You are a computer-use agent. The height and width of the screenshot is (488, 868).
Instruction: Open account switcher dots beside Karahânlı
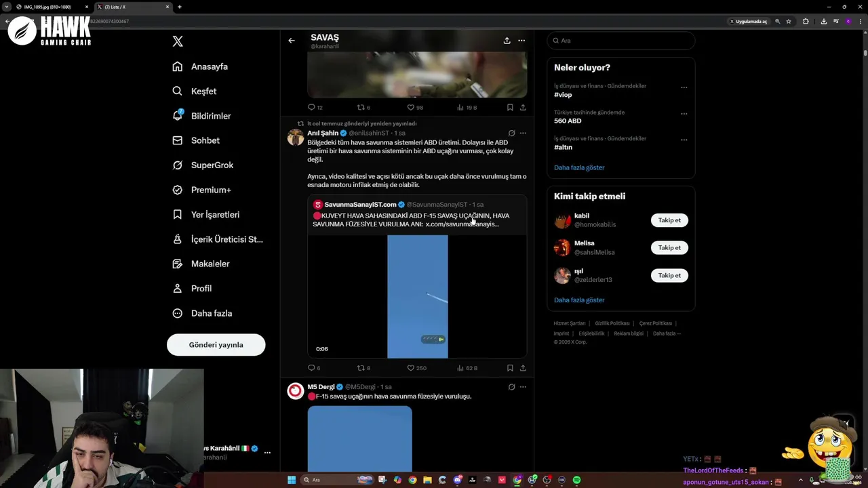(267, 452)
